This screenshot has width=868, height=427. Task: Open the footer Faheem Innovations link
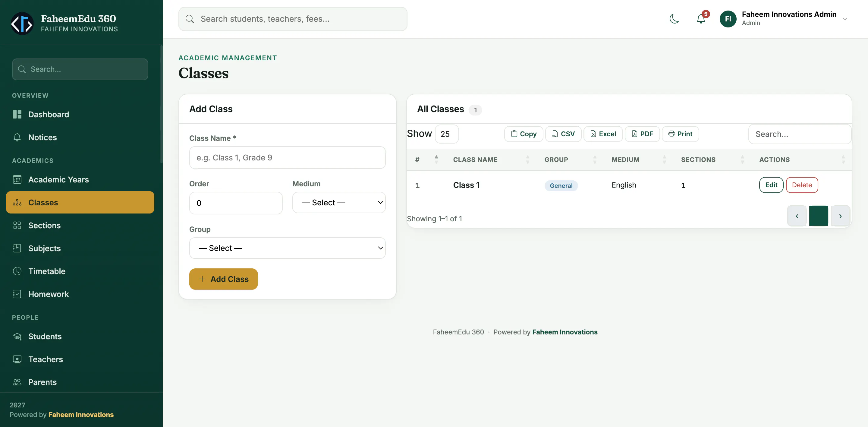[x=565, y=332]
